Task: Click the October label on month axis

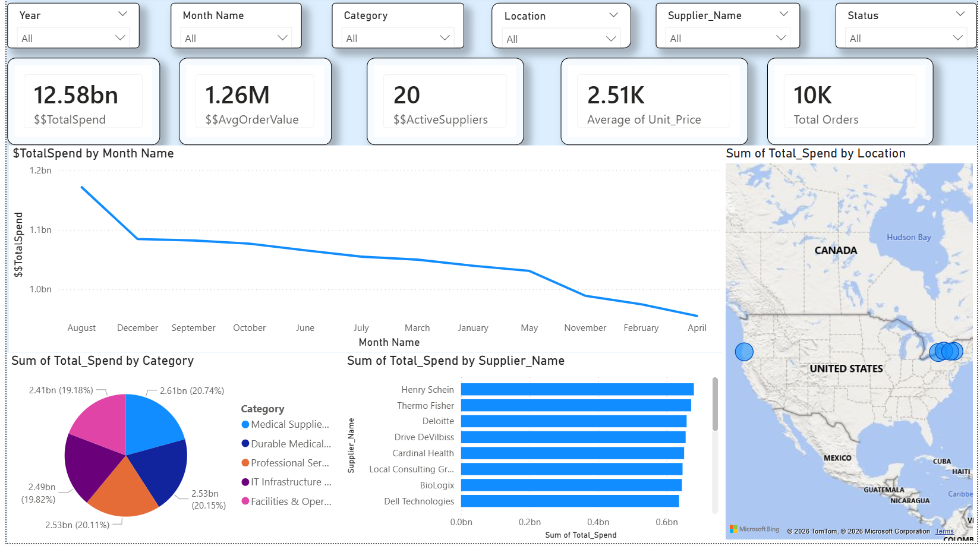Action: pyautogui.click(x=249, y=328)
